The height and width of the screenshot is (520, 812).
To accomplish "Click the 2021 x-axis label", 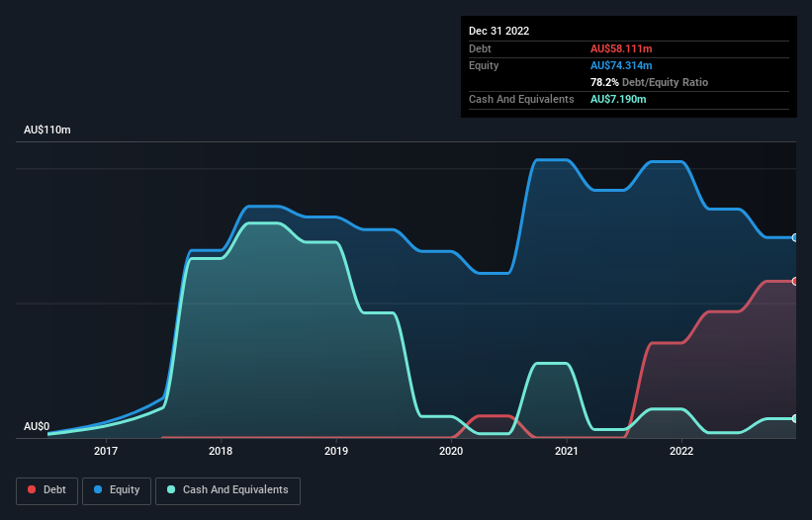I will [x=567, y=451].
